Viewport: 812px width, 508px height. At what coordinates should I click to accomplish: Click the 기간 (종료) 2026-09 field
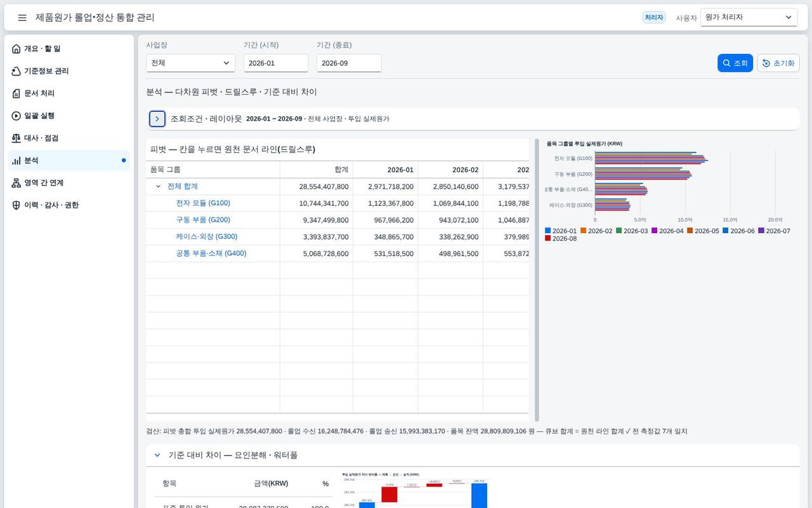pyautogui.click(x=349, y=63)
